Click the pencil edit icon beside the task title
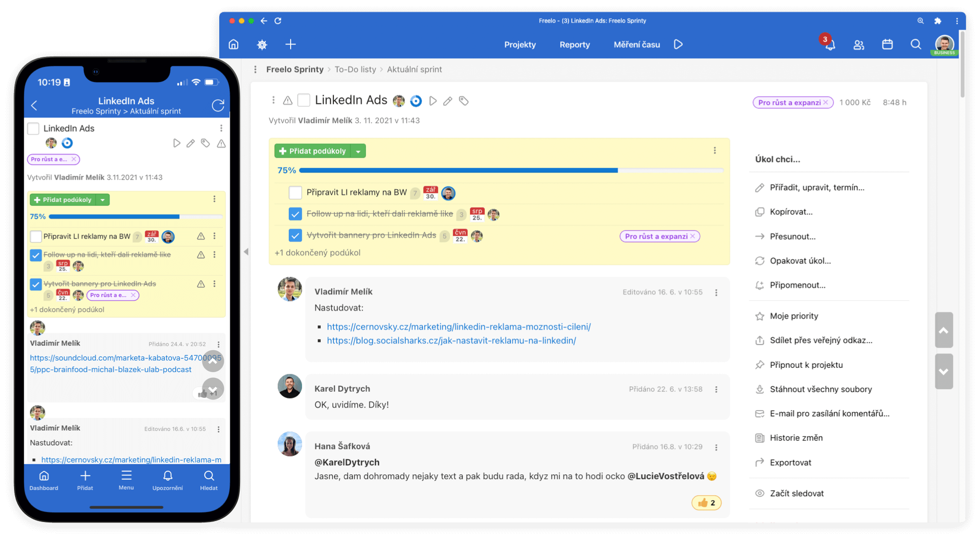The width and height of the screenshot is (980, 539). coord(448,101)
